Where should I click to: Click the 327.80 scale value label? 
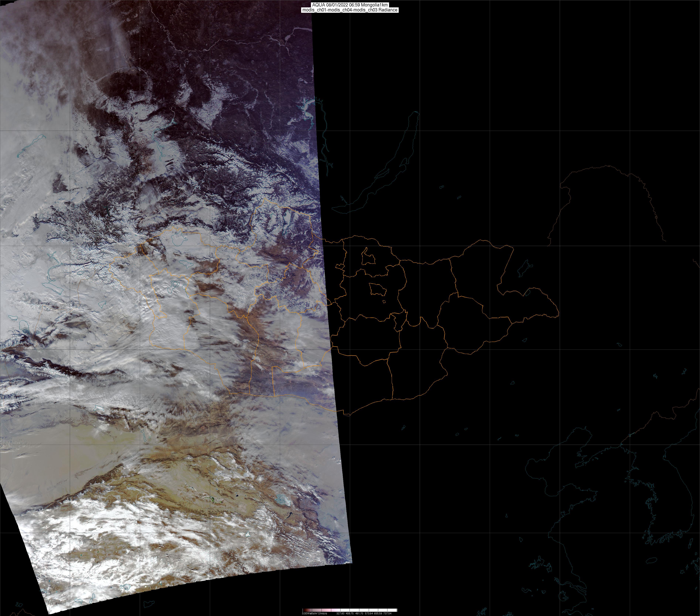[x=340, y=613]
